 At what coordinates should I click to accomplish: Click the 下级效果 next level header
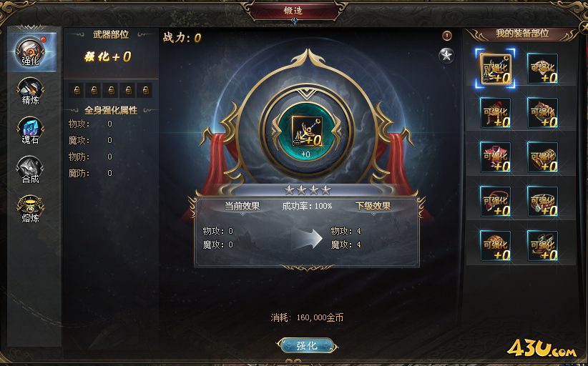373,206
